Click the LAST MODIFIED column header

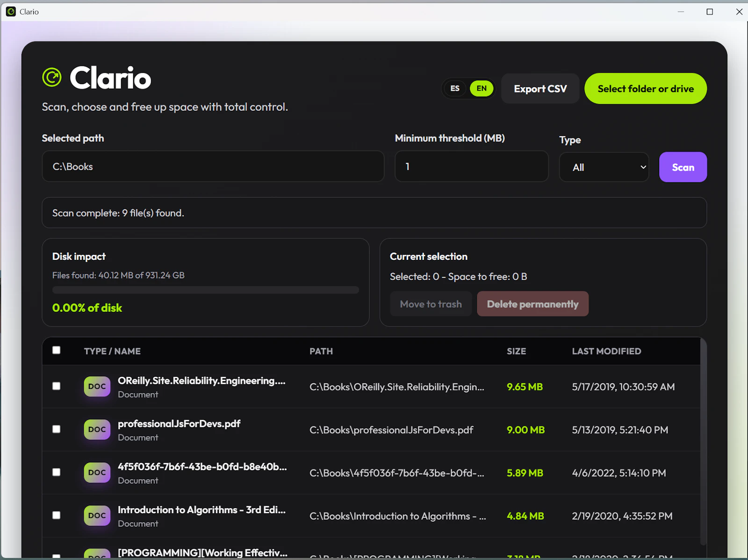tap(607, 351)
